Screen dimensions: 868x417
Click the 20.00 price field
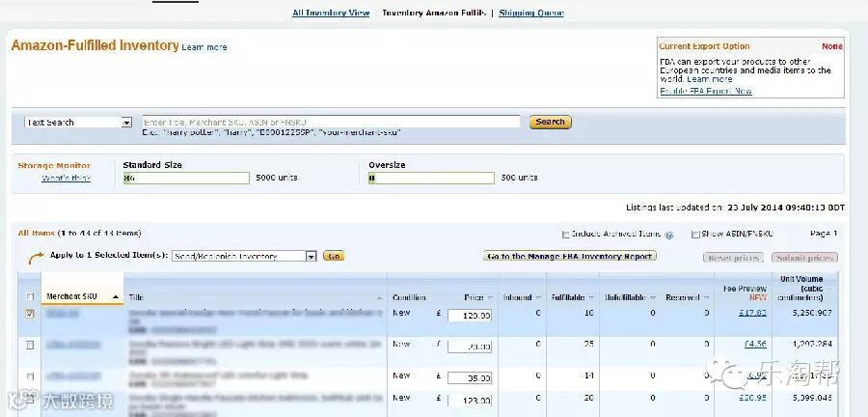point(470,347)
